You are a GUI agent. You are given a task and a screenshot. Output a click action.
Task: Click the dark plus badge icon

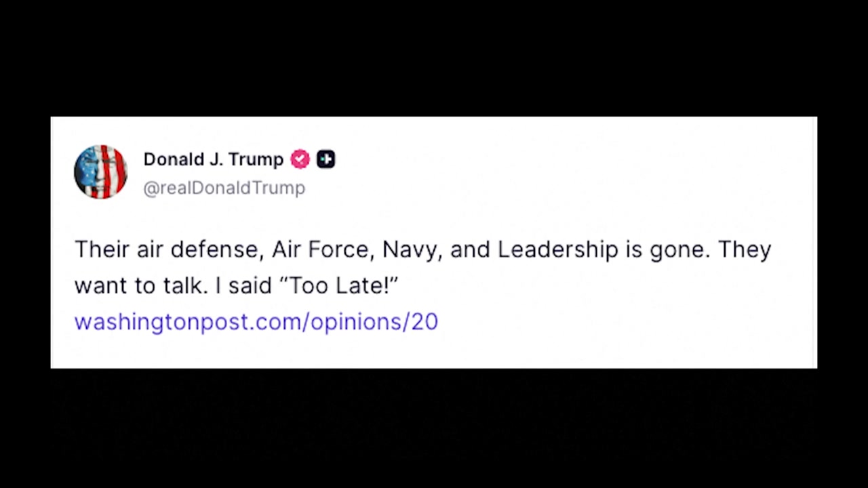pyautogui.click(x=325, y=159)
